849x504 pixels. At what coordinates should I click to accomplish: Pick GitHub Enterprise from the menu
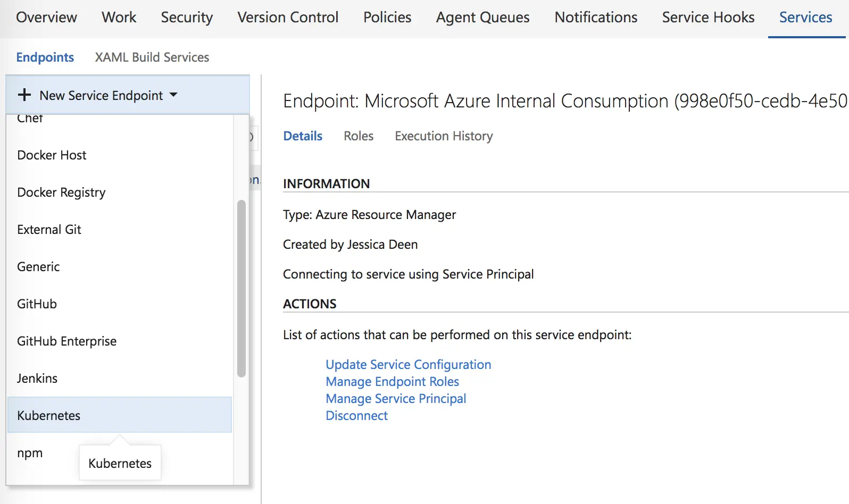tap(120, 341)
